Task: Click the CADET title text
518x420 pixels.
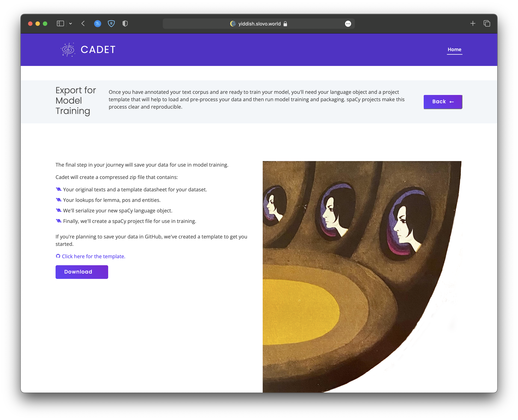Action: point(98,50)
